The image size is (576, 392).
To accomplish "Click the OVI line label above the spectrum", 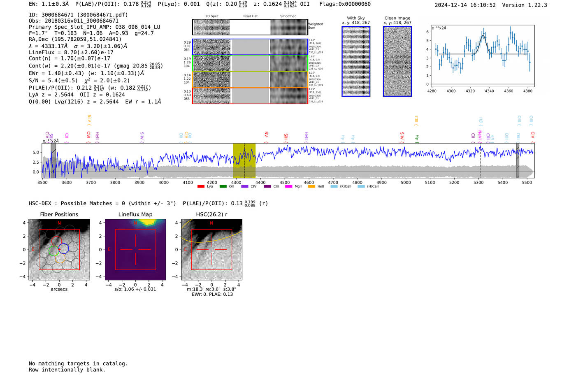I will pyautogui.click(x=88, y=135).
